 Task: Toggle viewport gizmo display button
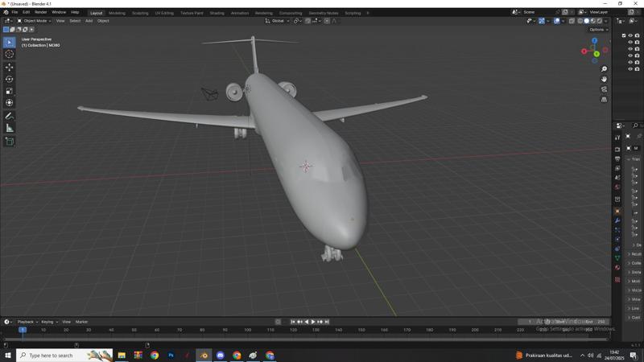pos(542,21)
